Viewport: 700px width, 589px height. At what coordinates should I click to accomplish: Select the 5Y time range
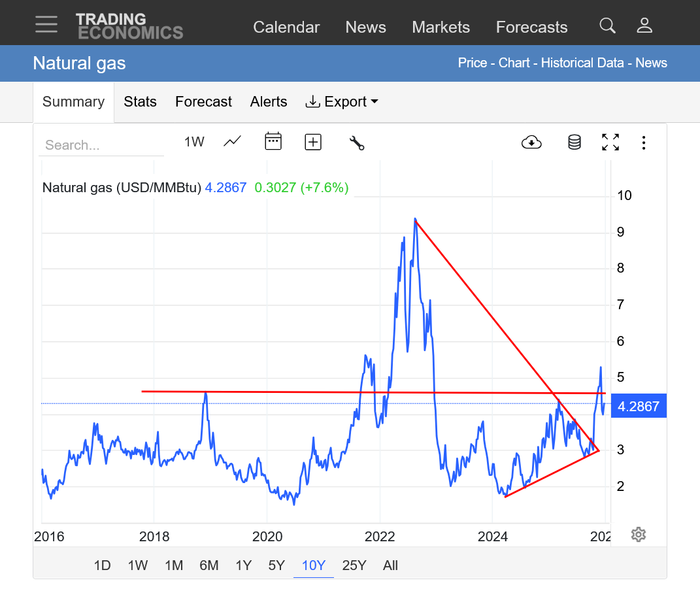pyautogui.click(x=276, y=565)
